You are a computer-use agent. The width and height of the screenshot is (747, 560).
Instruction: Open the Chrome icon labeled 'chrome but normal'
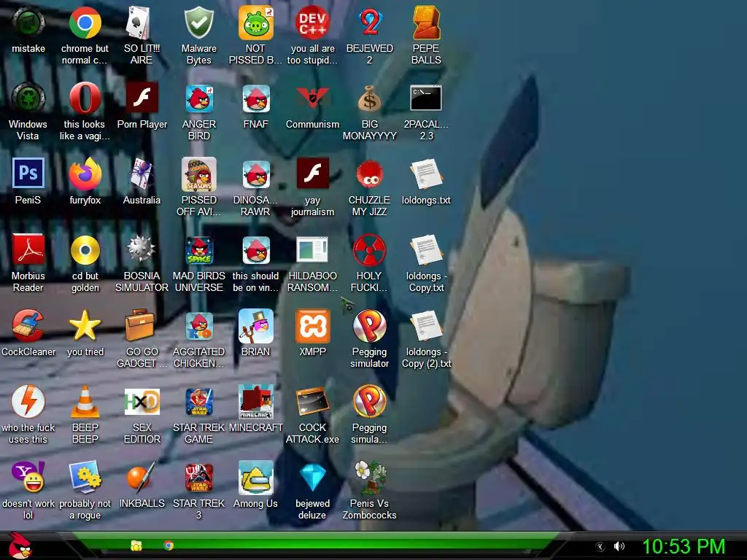[85, 23]
